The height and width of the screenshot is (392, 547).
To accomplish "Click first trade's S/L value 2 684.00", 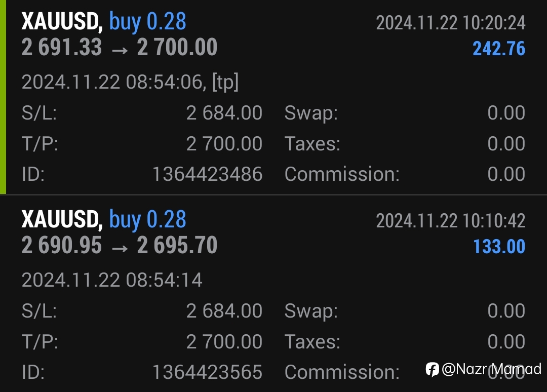I will tap(224, 113).
